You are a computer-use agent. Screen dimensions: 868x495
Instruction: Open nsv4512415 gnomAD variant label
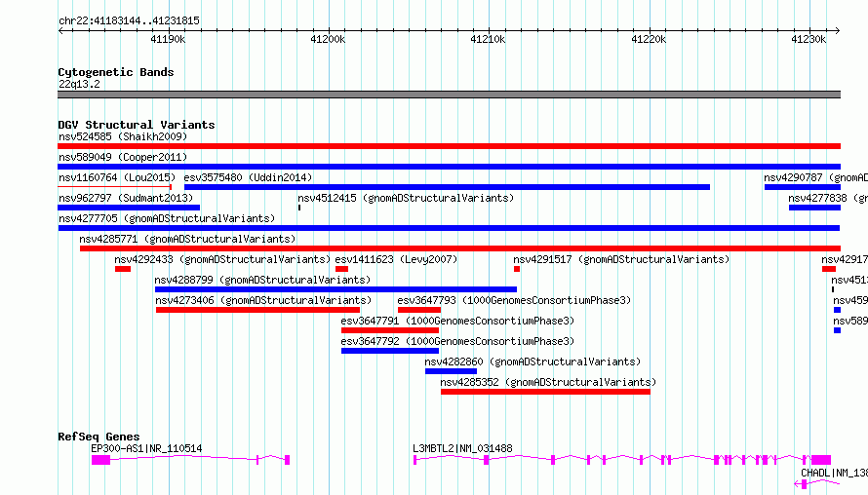406,198
